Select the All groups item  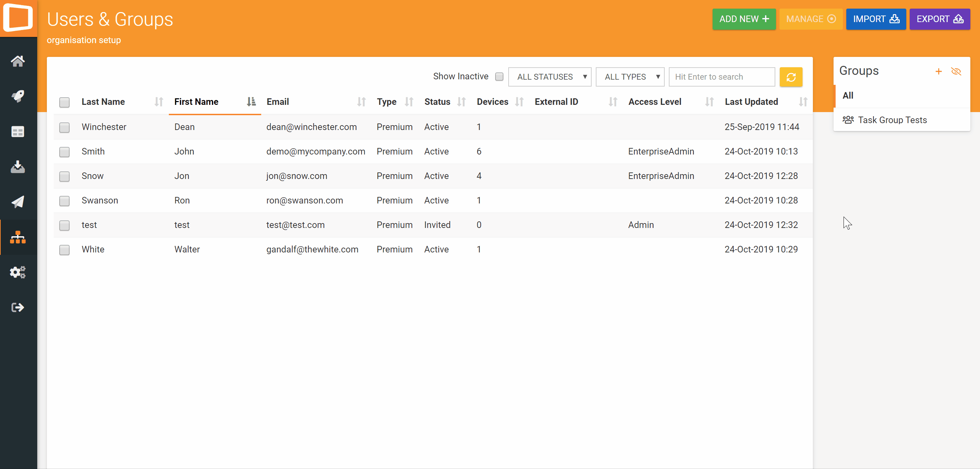point(848,96)
